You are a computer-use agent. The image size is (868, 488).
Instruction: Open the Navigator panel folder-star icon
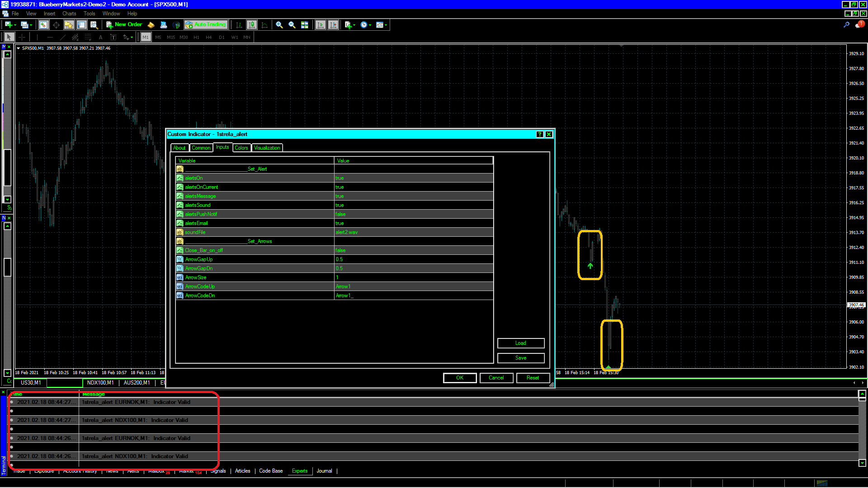pos(69,25)
